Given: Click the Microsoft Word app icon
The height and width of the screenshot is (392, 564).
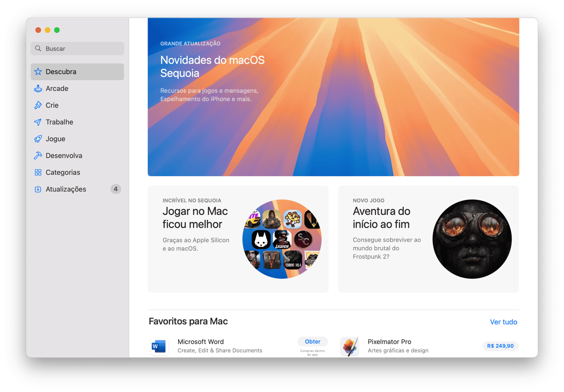Looking at the screenshot, I should [x=159, y=346].
